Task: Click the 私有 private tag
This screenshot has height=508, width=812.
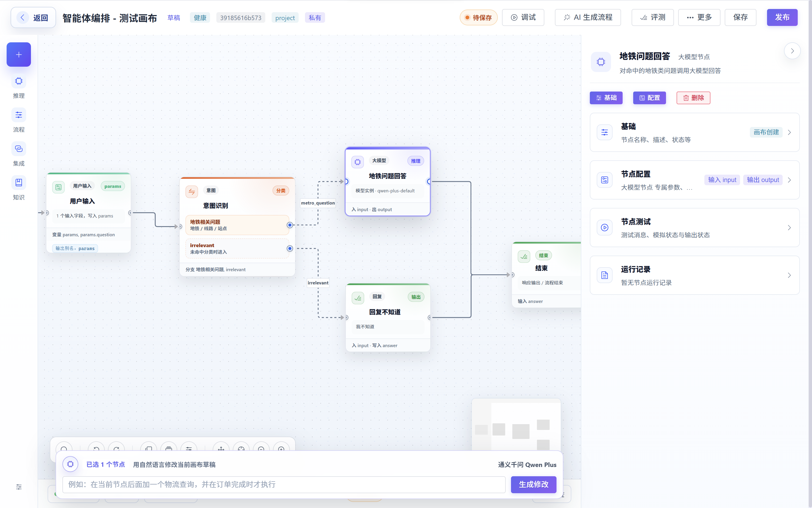Action: 315,18
